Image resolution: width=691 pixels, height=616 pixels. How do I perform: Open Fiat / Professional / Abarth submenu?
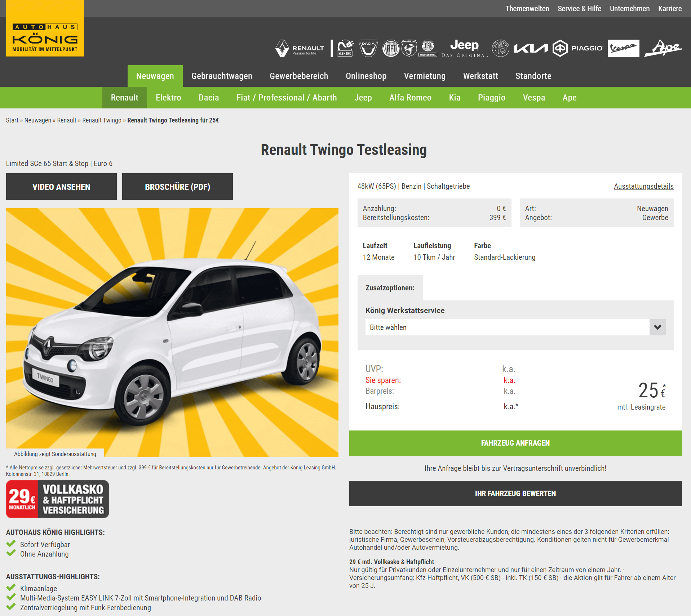pyautogui.click(x=287, y=98)
